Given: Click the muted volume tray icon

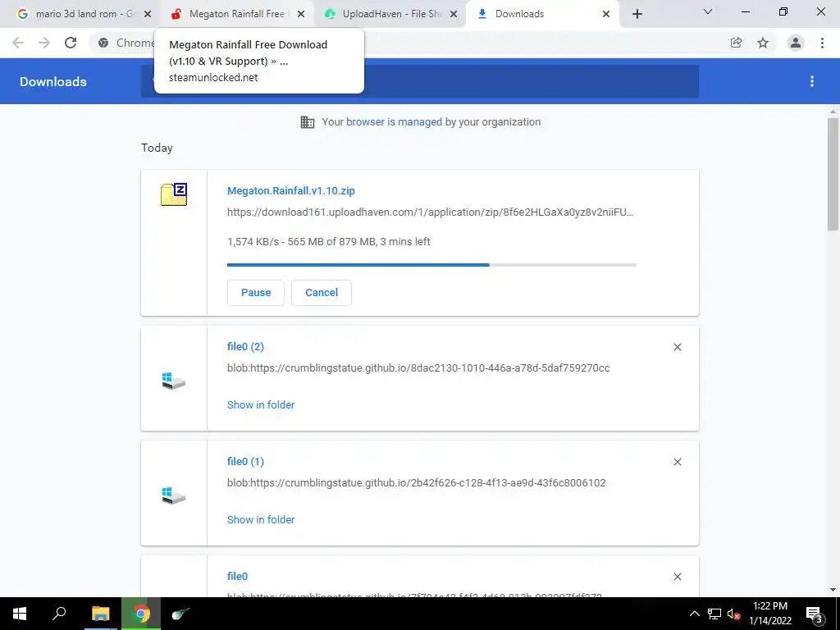Looking at the screenshot, I should tap(733, 614).
